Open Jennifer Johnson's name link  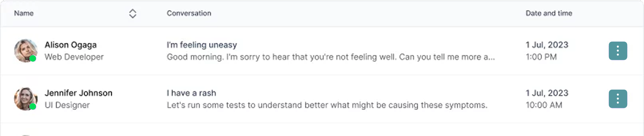coord(78,93)
